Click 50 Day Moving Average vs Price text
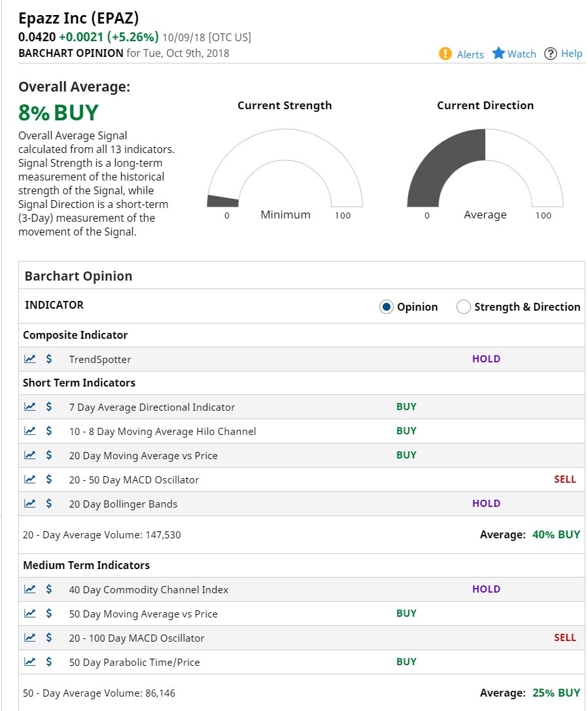Viewport: 588px width, 711px height. click(143, 614)
